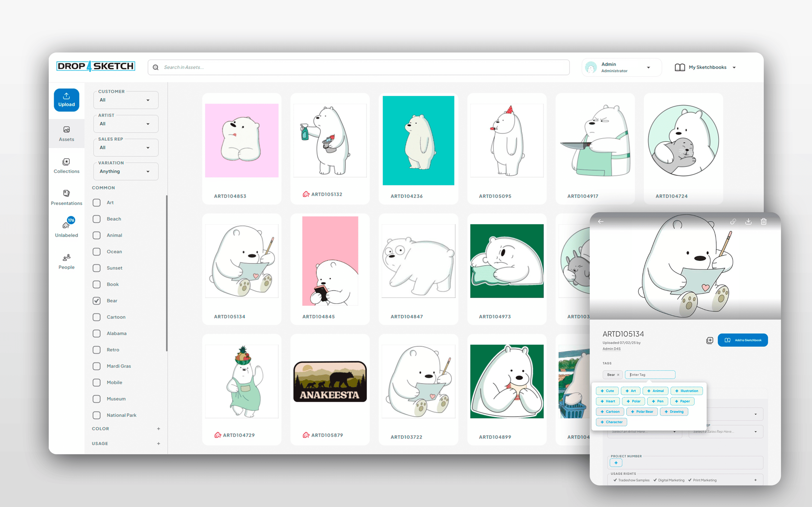The image size is (812, 507).
Task: Open Presentations from the sidebar
Action: [x=66, y=198]
